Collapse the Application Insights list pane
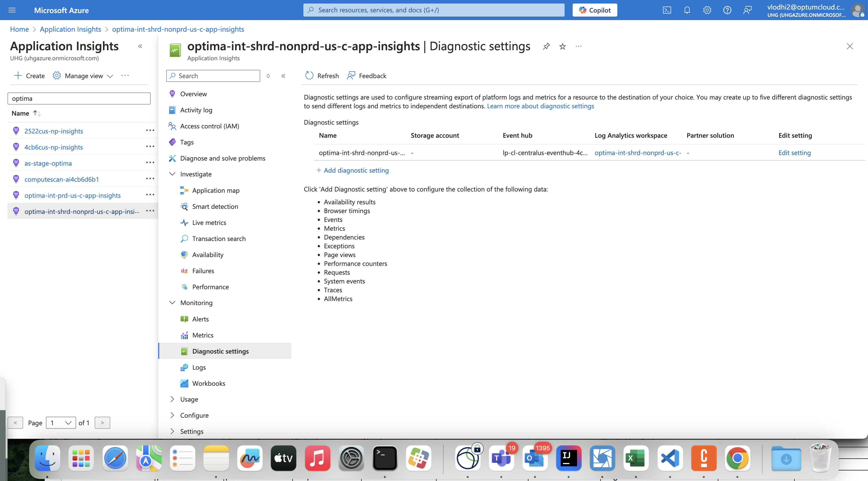The height and width of the screenshot is (481, 868). pos(140,46)
